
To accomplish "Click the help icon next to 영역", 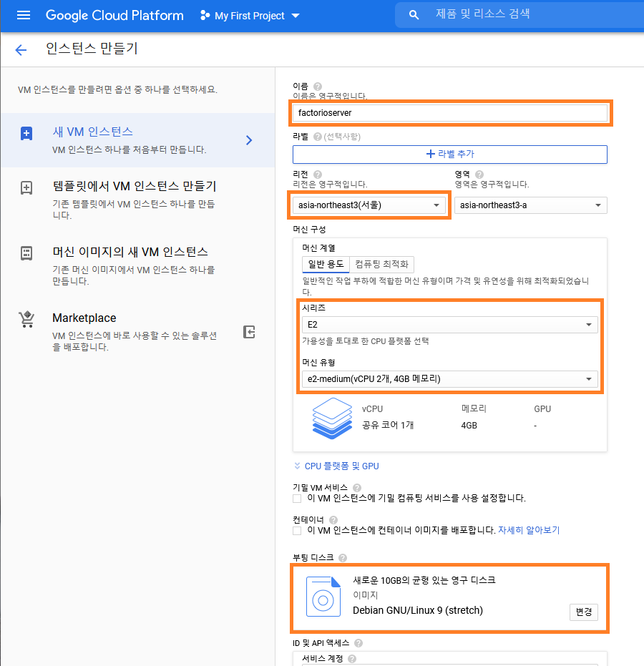I will tap(479, 175).
